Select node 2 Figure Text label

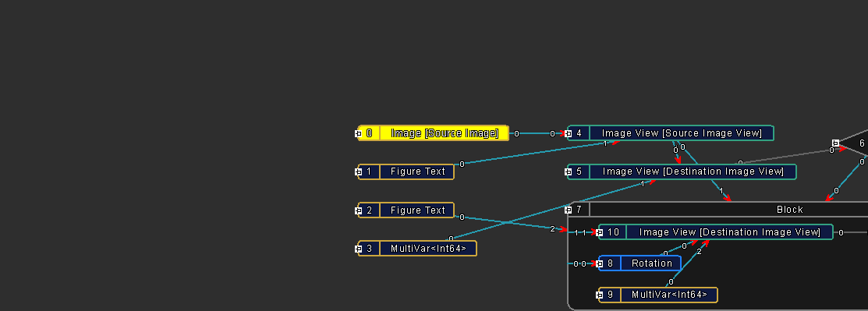click(417, 210)
